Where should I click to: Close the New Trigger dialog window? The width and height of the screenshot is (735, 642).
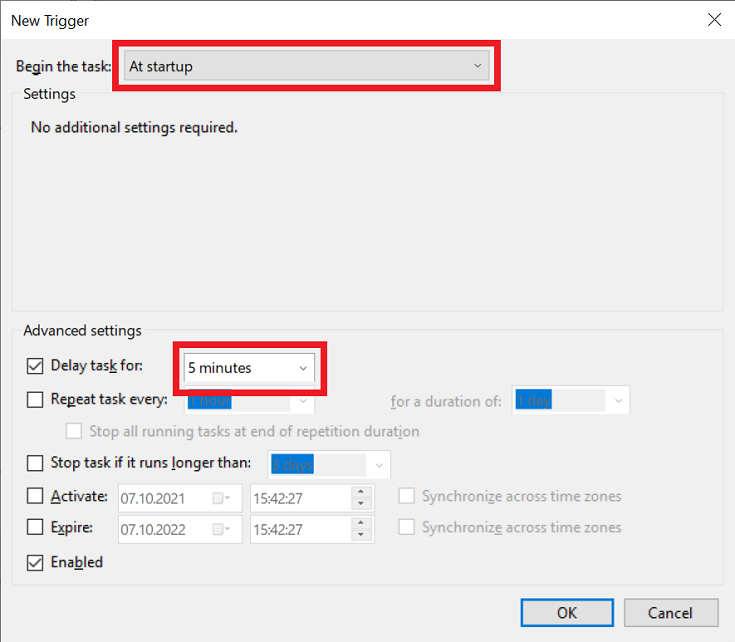click(714, 20)
